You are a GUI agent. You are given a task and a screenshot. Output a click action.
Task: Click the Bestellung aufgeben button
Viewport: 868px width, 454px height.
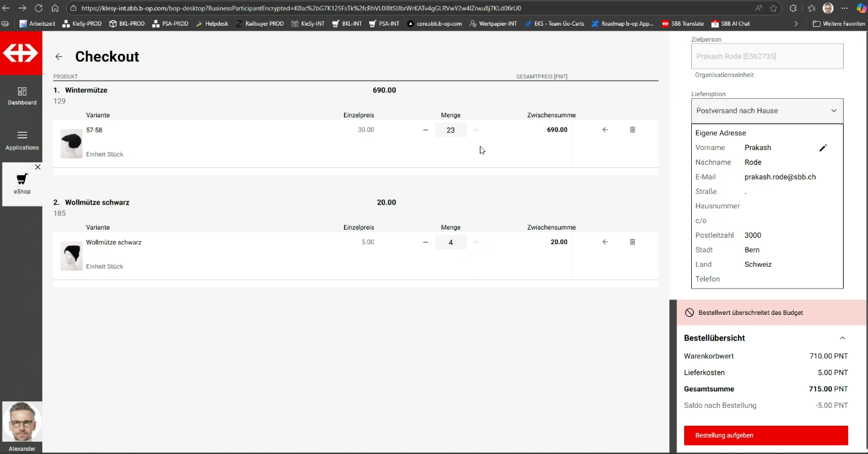(x=766, y=435)
